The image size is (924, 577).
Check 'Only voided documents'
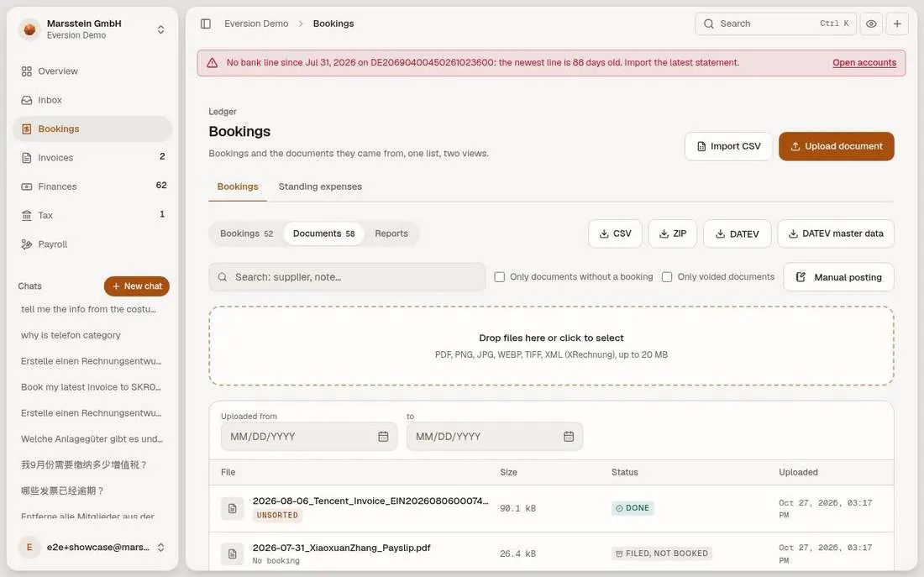[667, 277]
